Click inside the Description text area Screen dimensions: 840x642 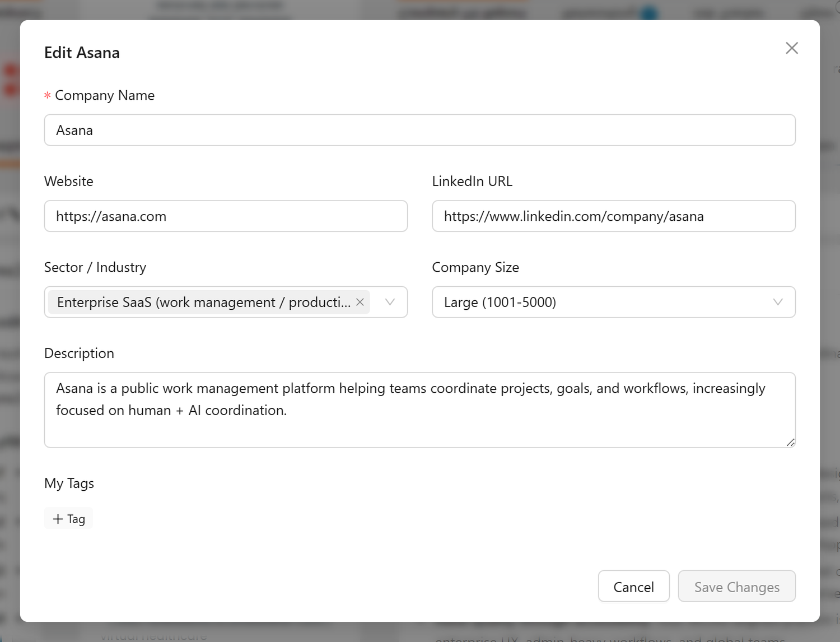420,410
